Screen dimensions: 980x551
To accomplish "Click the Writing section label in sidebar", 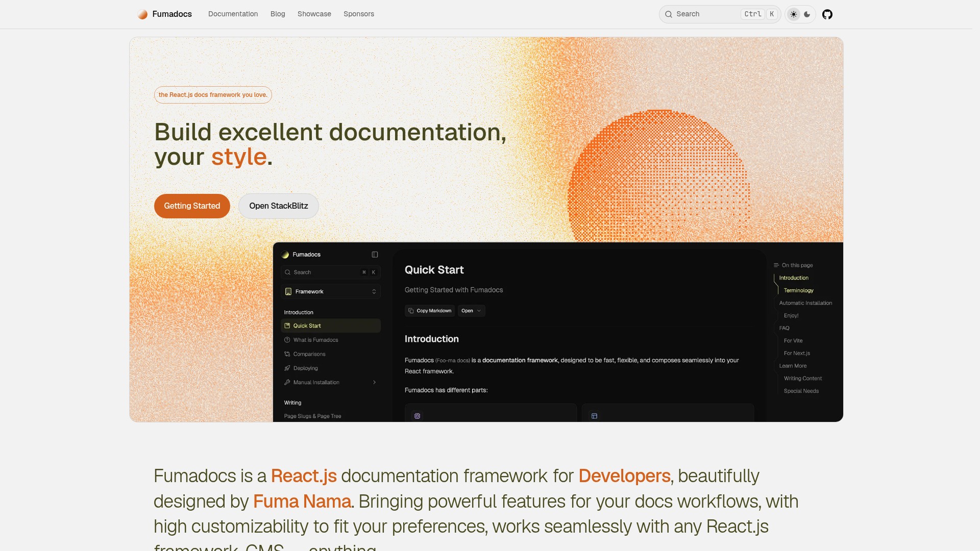I will coord(292,403).
